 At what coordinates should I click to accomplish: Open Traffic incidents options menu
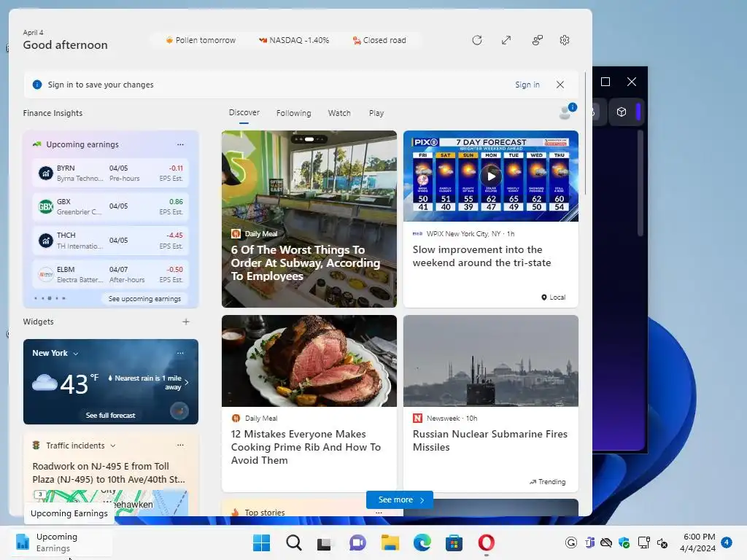click(x=181, y=445)
